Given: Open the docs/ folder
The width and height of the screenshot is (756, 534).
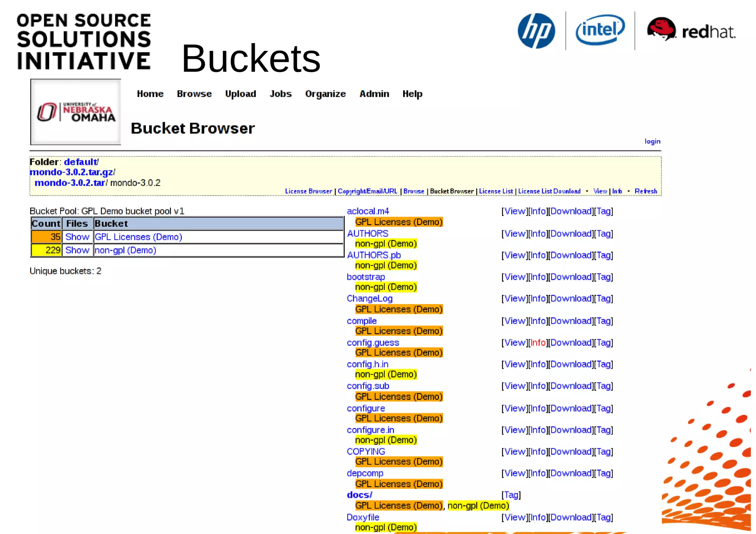Looking at the screenshot, I should (x=359, y=495).
